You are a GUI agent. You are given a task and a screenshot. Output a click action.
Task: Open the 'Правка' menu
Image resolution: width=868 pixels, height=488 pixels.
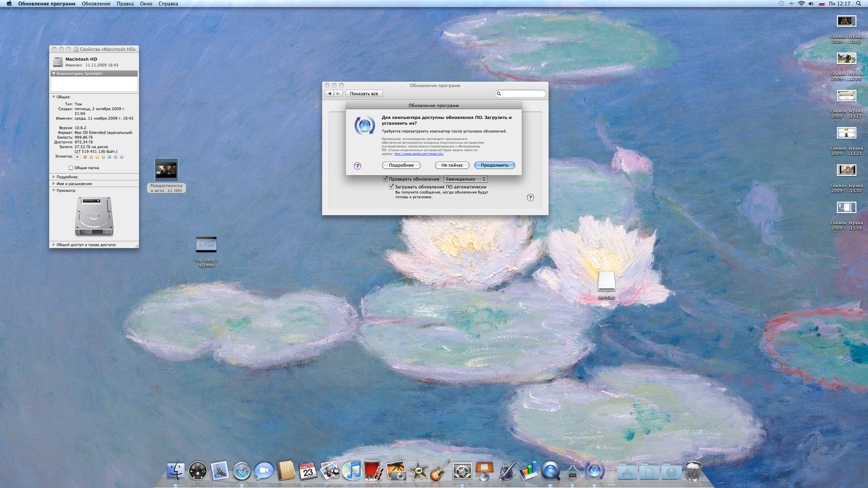[x=125, y=4]
